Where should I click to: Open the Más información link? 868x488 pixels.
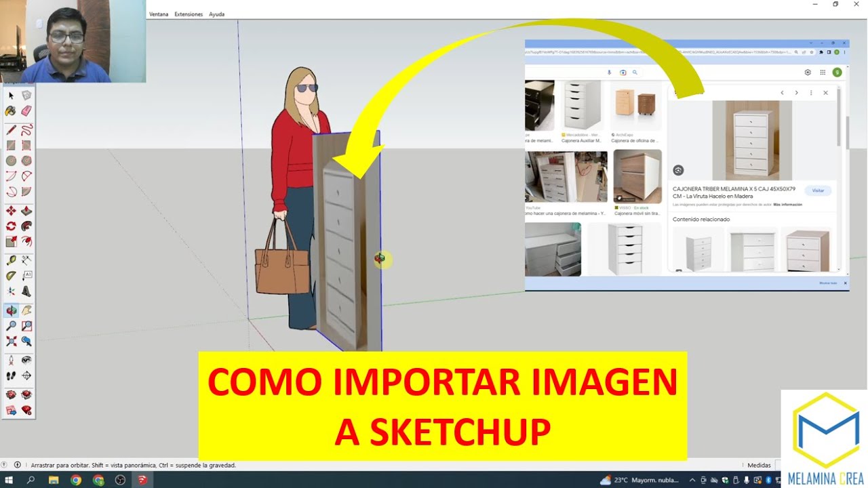coord(788,204)
